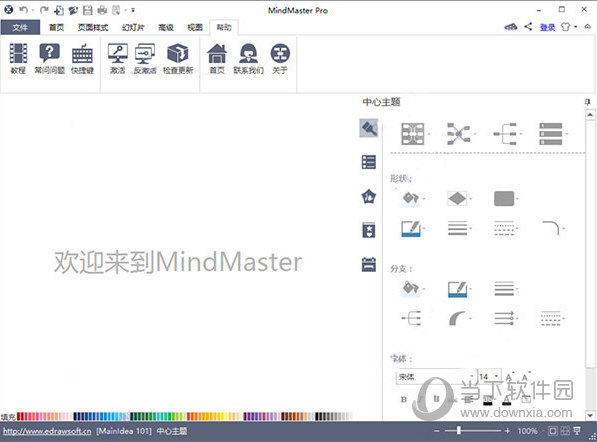Click zoom out minus button
The height and width of the screenshot is (442, 597).
[437, 431]
